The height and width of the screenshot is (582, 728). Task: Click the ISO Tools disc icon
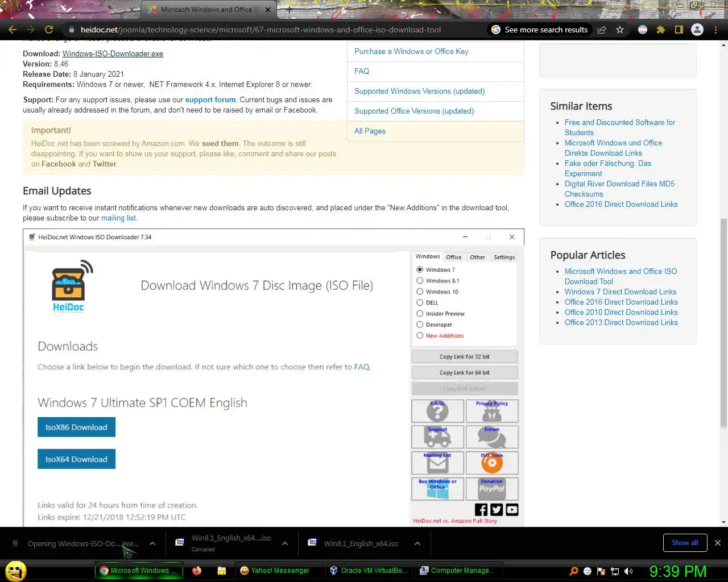click(492, 463)
